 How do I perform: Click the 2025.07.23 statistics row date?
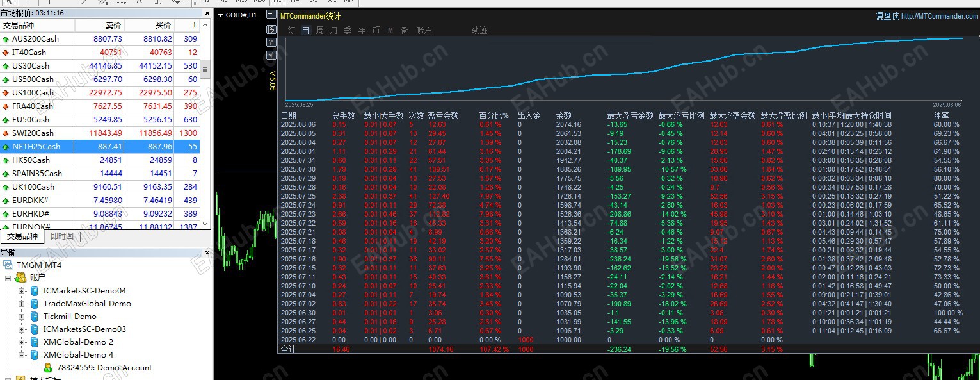click(298, 214)
